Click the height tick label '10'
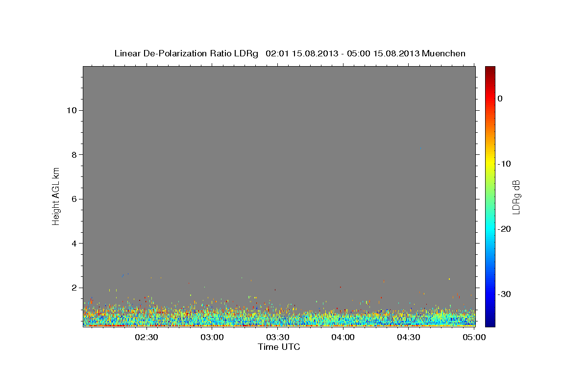The width and height of the screenshot is (588, 392). pos(71,110)
